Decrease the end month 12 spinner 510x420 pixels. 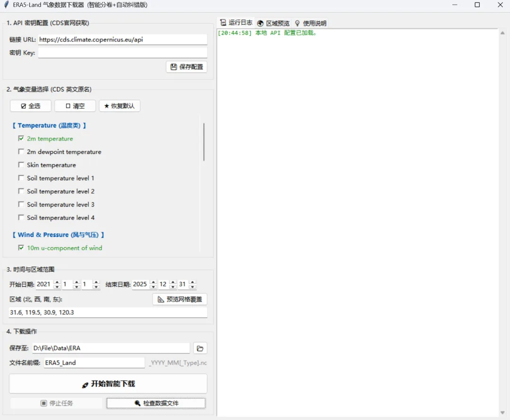[x=173, y=287]
